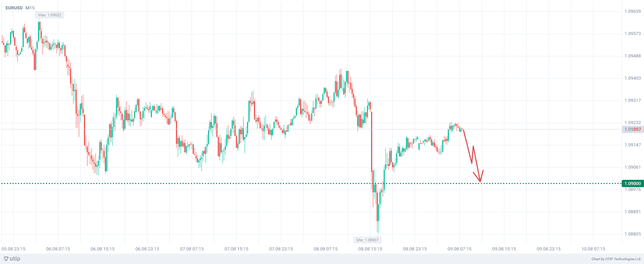
Task: Click the 05.08 23:15 time label
Action: tap(14, 249)
